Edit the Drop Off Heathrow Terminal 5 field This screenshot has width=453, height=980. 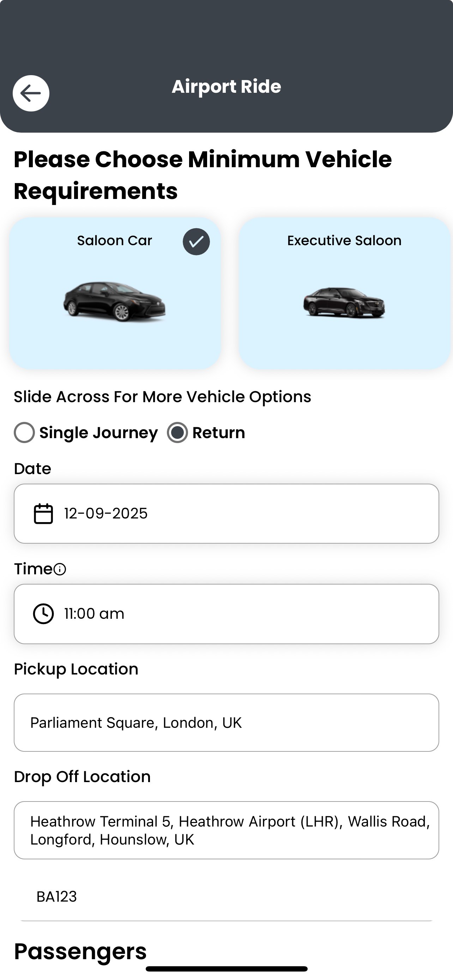(x=226, y=830)
